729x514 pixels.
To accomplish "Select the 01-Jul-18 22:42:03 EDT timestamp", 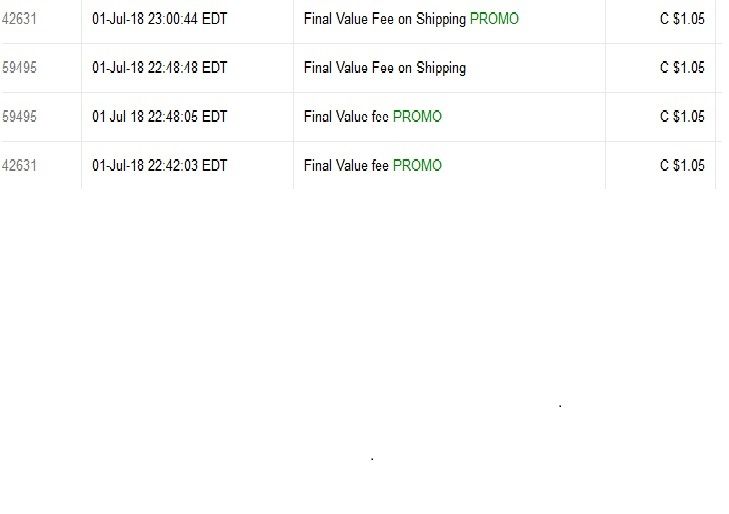I will 159,166.
